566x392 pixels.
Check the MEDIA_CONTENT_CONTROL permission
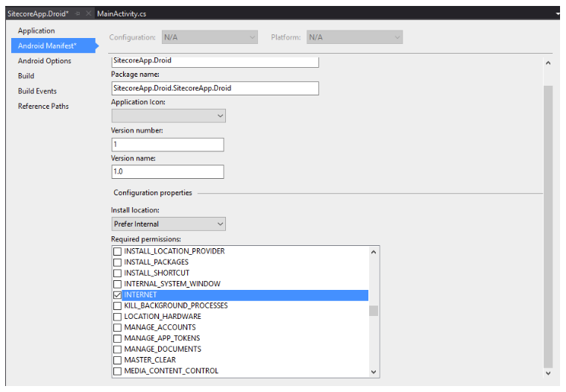[117, 371]
